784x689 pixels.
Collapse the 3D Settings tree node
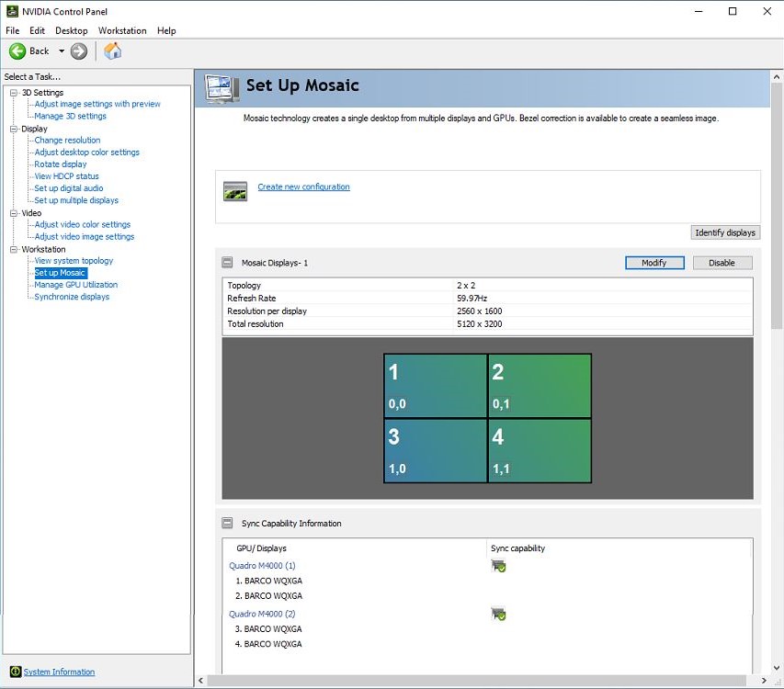coord(14,93)
